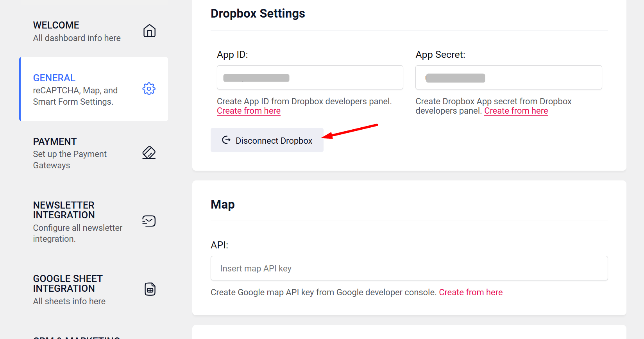This screenshot has width=644, height=339.
Task: Open GOOGLE SHEET INTEGRATION menu item
Action: [94, 289]
